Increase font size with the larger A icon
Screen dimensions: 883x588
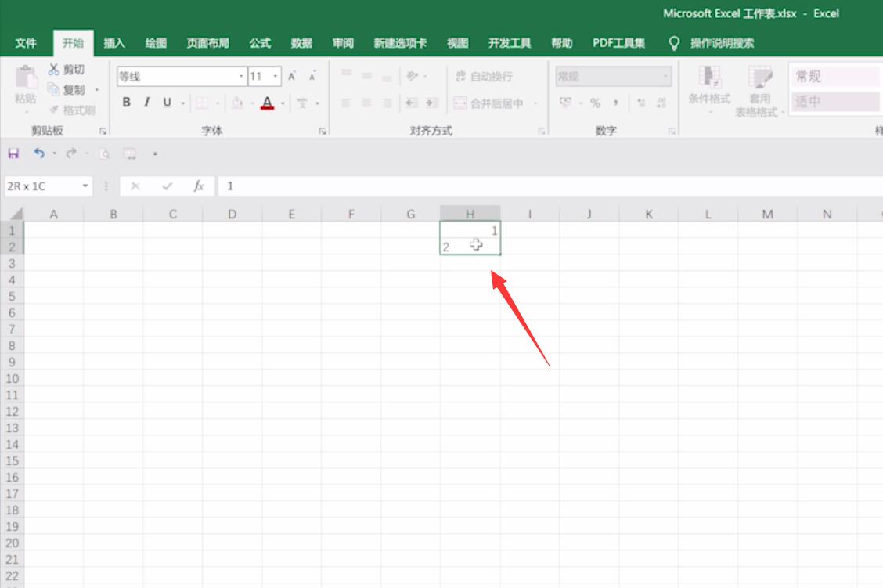[x=292, y=76]
